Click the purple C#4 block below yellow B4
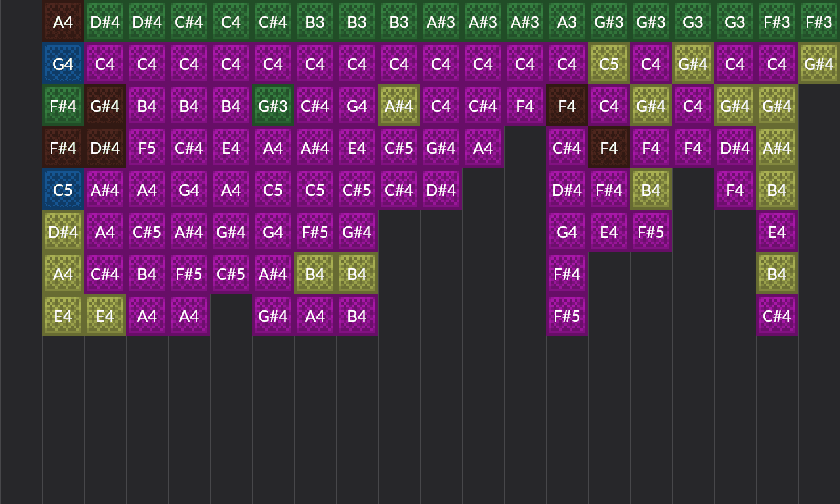This screenshot has width=840, height=504. point(777,316)
